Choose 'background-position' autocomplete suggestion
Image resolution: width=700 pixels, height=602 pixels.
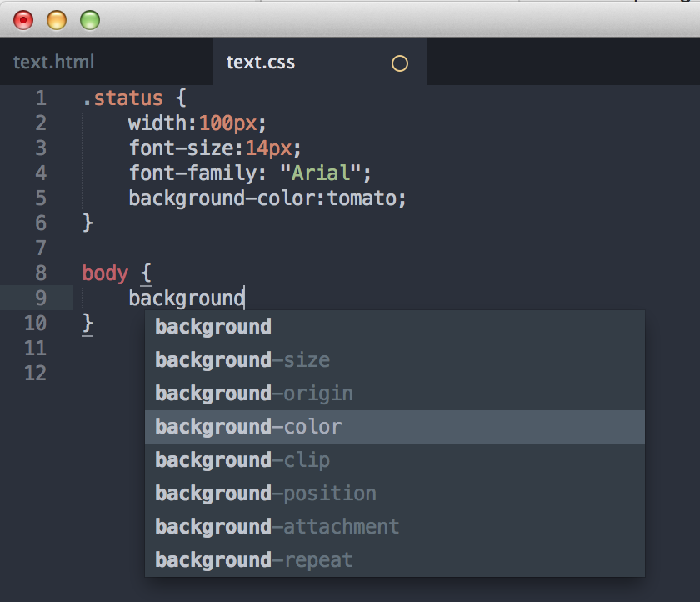pyautogui.click(x=395, y=494)
